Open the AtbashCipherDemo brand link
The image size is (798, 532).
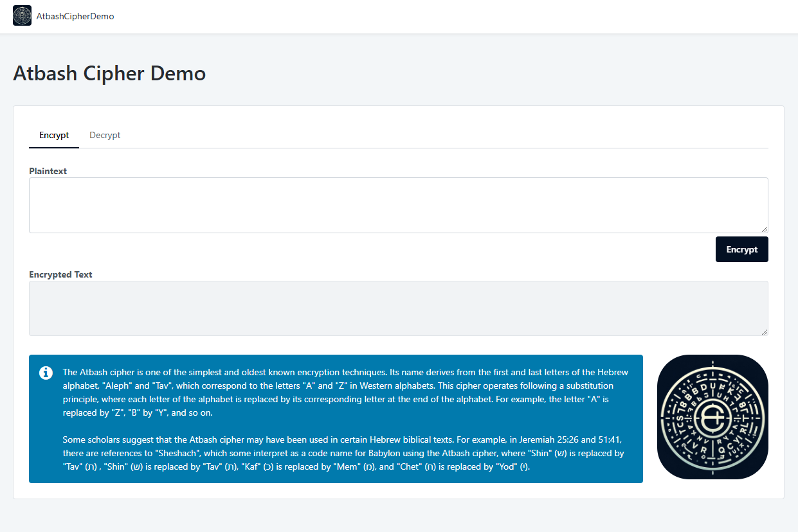coord(75,16)
